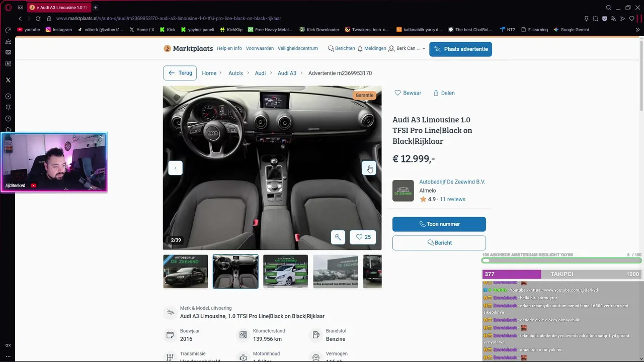Like the ad with 25 favorites
The height and width of the screenshot is (362, 644).
pyautogui.click(x=363, y=237)
